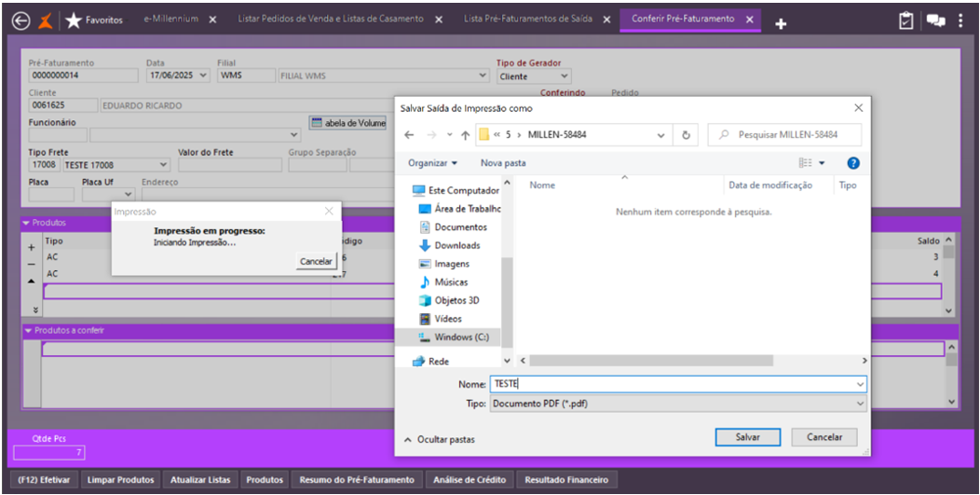Open Análise de Crédito

point(470,480)
